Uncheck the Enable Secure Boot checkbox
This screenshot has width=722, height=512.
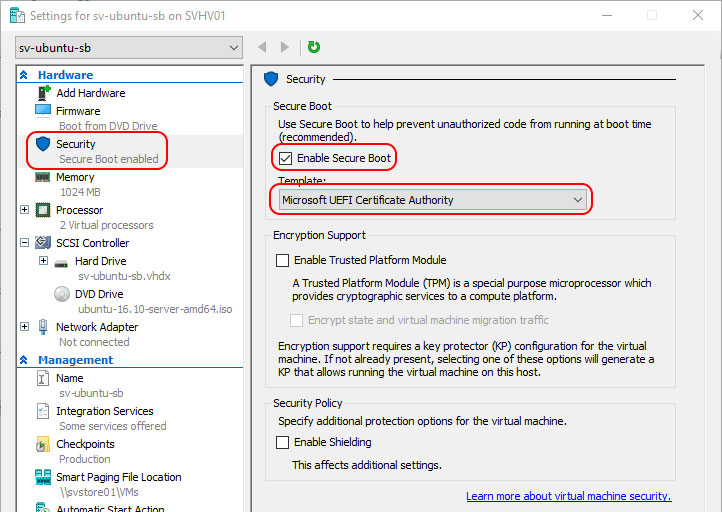285,158
